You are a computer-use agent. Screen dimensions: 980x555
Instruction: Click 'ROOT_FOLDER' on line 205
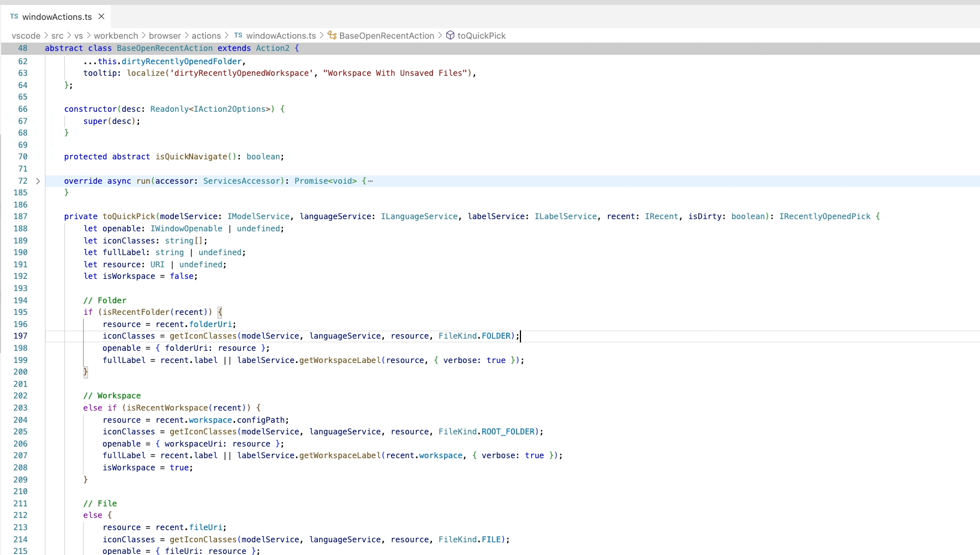point(508,432)
